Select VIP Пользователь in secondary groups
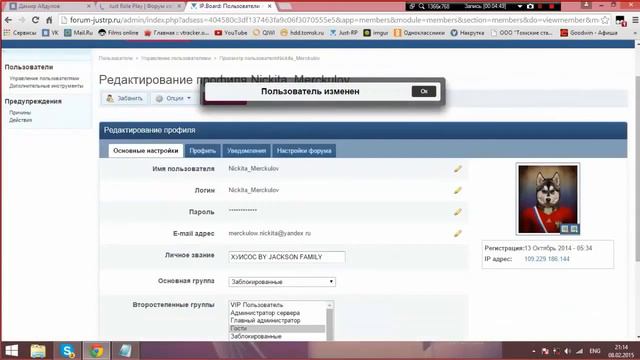The height and width of the screenshot is (360, 640). point(257,305)
